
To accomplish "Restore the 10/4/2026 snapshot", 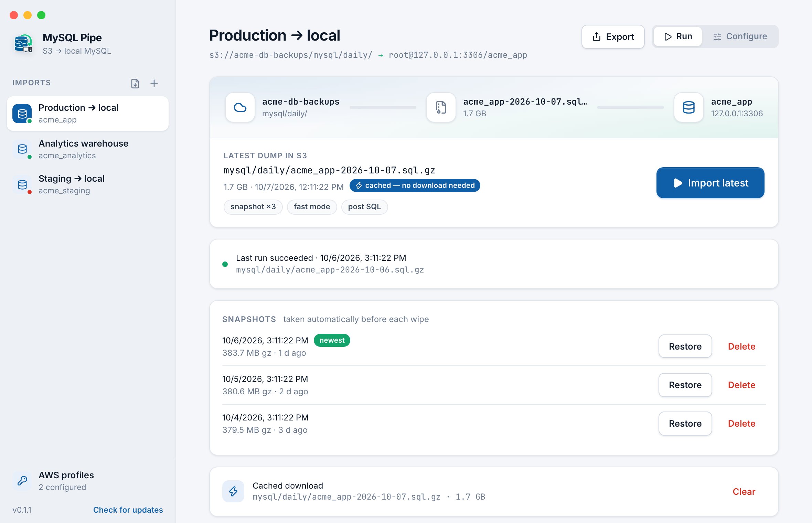I will click(x=685, y=424).
